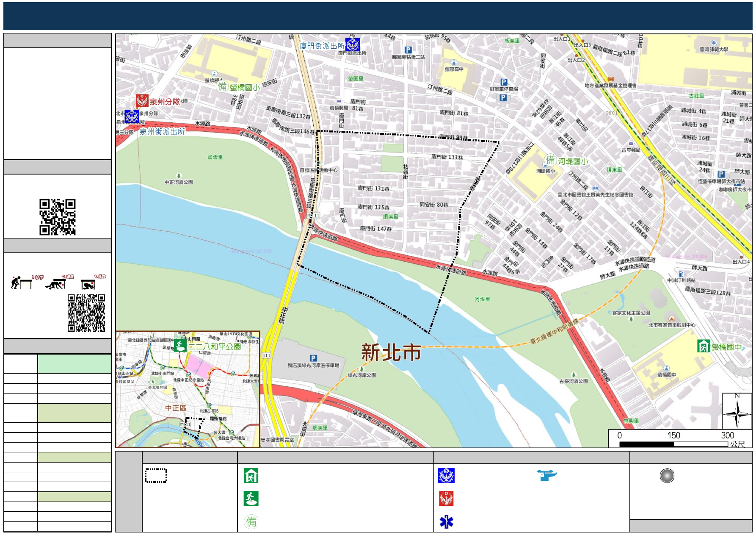Click the topmost light green table cell
Screen dimensions: 756x535
[x=74, y=363]
